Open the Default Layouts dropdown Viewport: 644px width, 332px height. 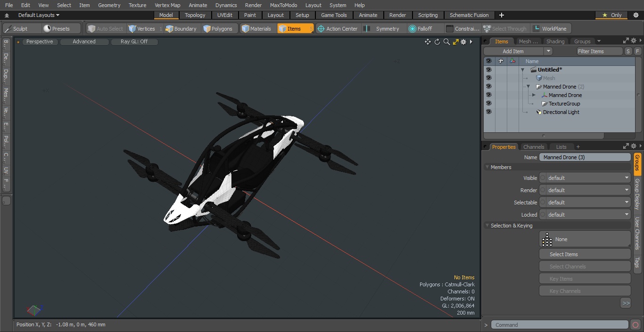(39, 15)
